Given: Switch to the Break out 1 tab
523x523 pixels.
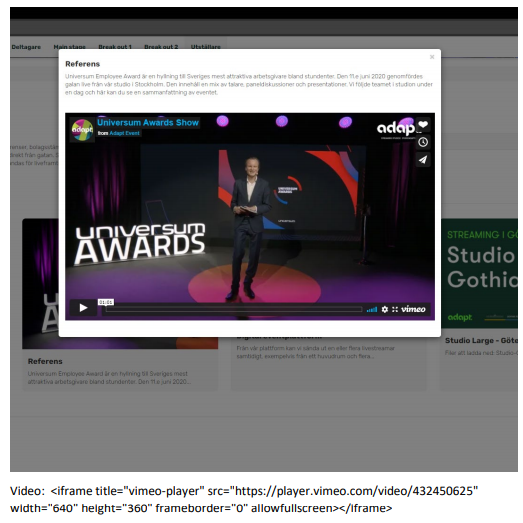Looking at the screenshot, I should 115,47.
